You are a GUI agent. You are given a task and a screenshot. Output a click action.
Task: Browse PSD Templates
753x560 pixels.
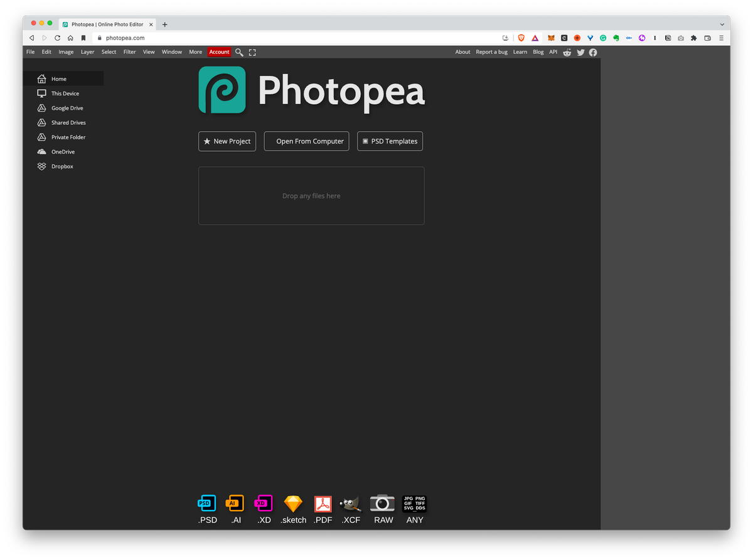tap(390, 141)
